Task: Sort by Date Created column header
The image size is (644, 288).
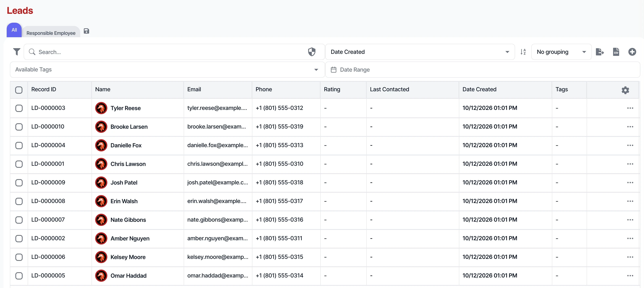Action: 479,89
